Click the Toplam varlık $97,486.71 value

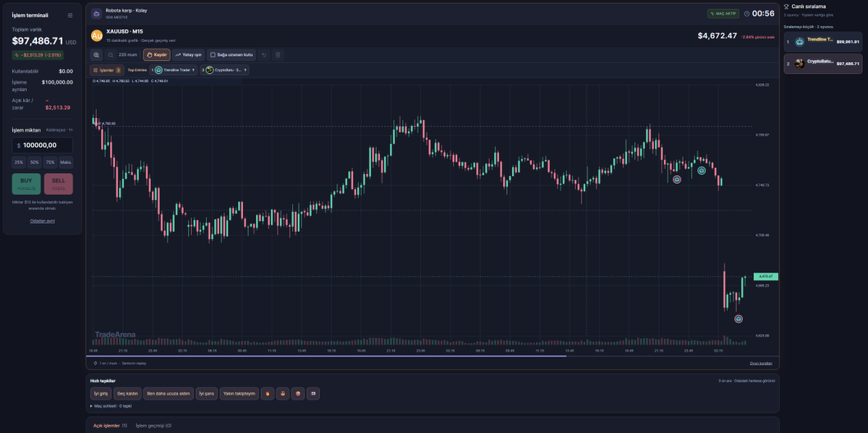tap(38, 41)
